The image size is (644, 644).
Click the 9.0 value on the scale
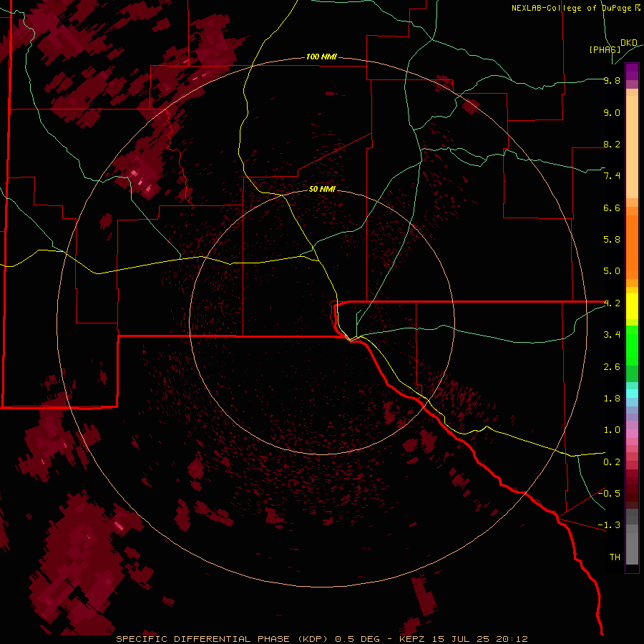pos(612,112)
